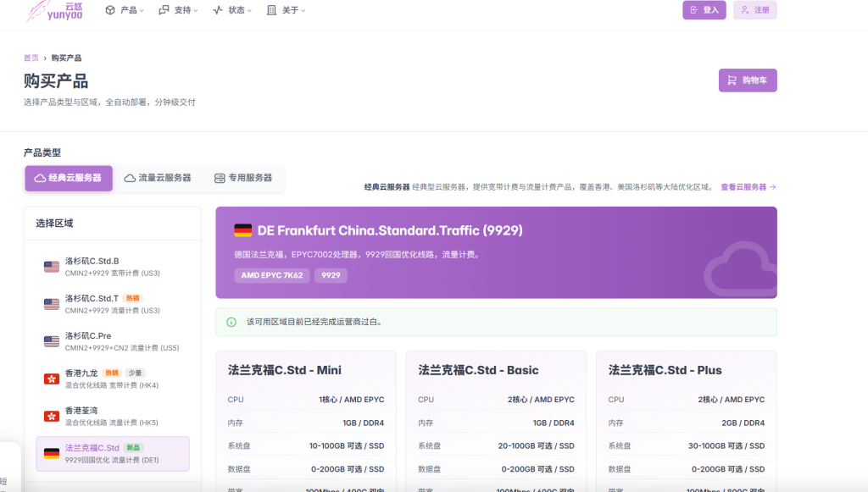
Task: Click the 少量 badge on 香港九龙
Action: [135, 373]
